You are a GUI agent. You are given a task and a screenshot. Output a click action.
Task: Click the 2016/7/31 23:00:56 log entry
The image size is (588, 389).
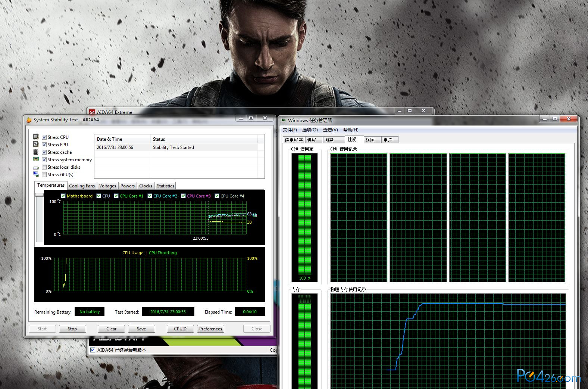click(115, 147)
